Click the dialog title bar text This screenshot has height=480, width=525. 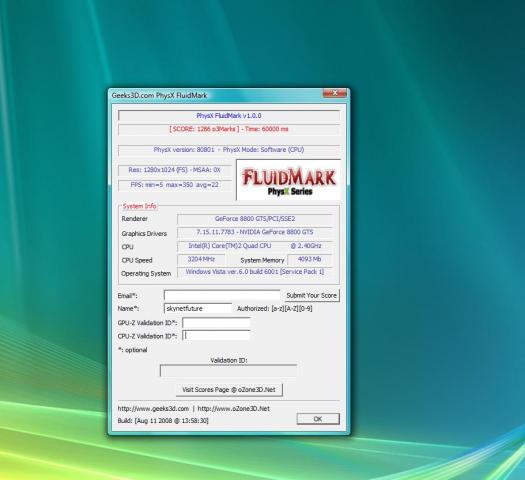(159, 95)
